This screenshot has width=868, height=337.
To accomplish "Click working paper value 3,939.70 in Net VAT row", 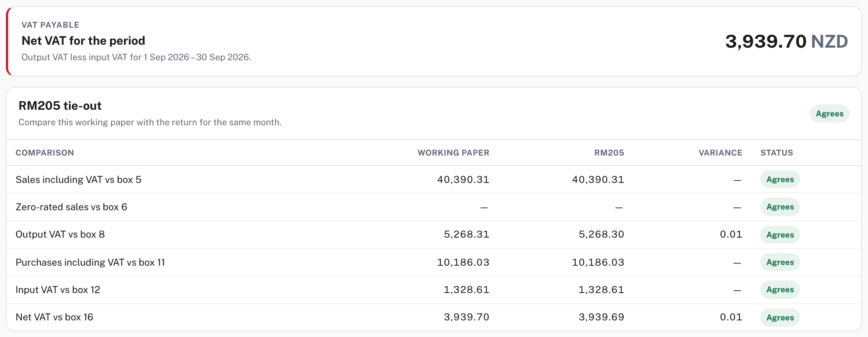I will pyautogui.click(x=466, y=317).
